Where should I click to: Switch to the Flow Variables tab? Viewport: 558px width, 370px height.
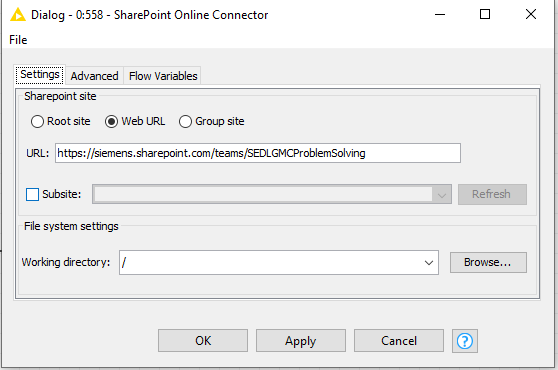click(163, 76)
